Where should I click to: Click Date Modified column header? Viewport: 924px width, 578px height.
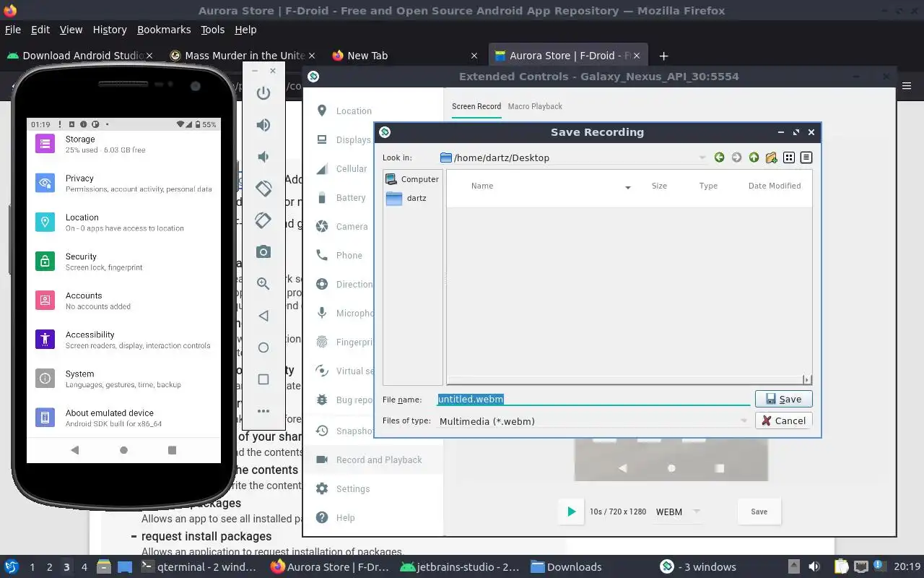coord(775,186)
